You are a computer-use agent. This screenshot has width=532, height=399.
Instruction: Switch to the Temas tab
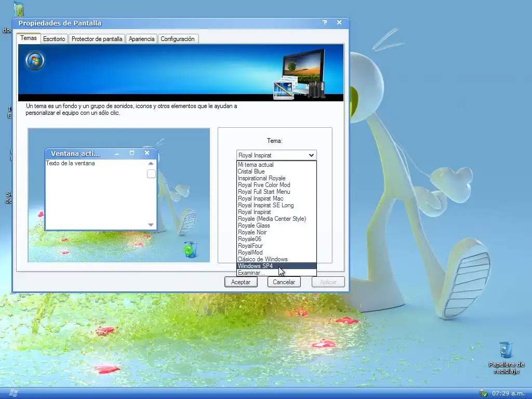[x=29, y=38]
